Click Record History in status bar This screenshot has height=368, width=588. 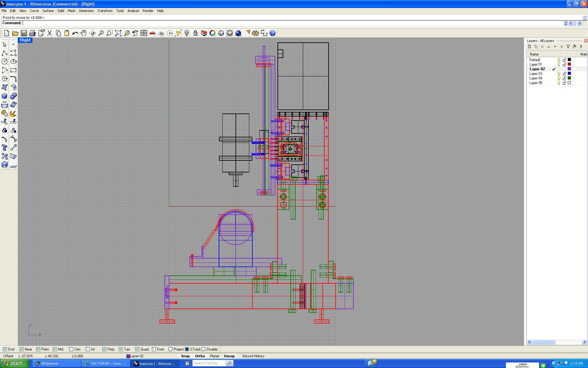(x=253, y=356)
